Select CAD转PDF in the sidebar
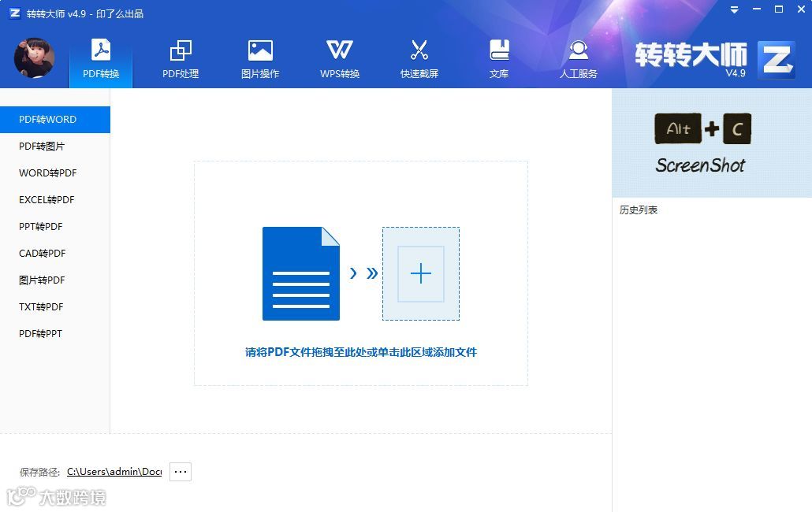812x512 pixels. tap(55, 254)
